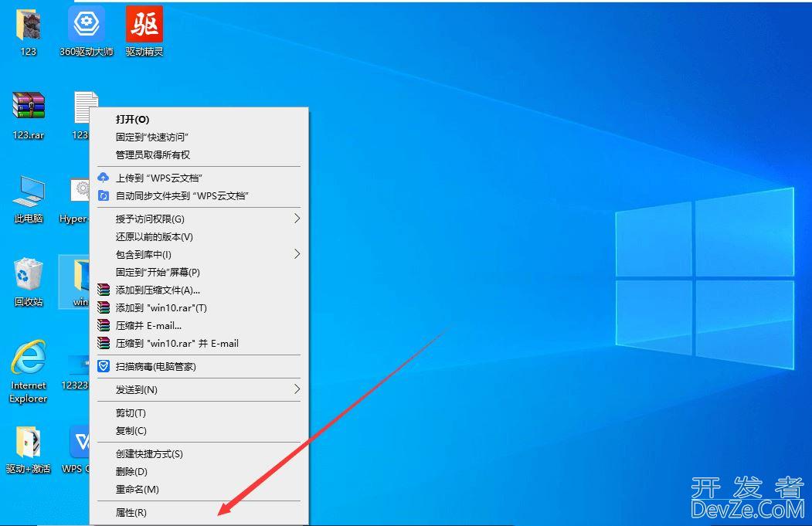Select 剪切(T) in context menu

coord(199,412)
